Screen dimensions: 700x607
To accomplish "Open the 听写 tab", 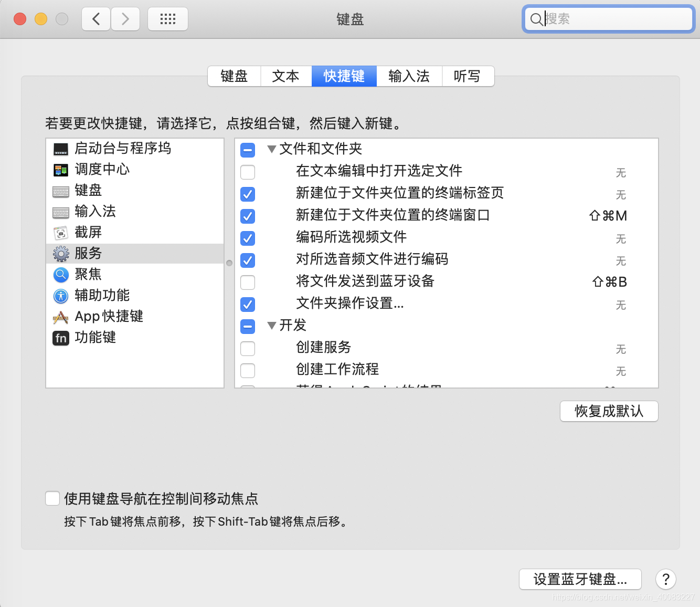I will pos(467,76).
